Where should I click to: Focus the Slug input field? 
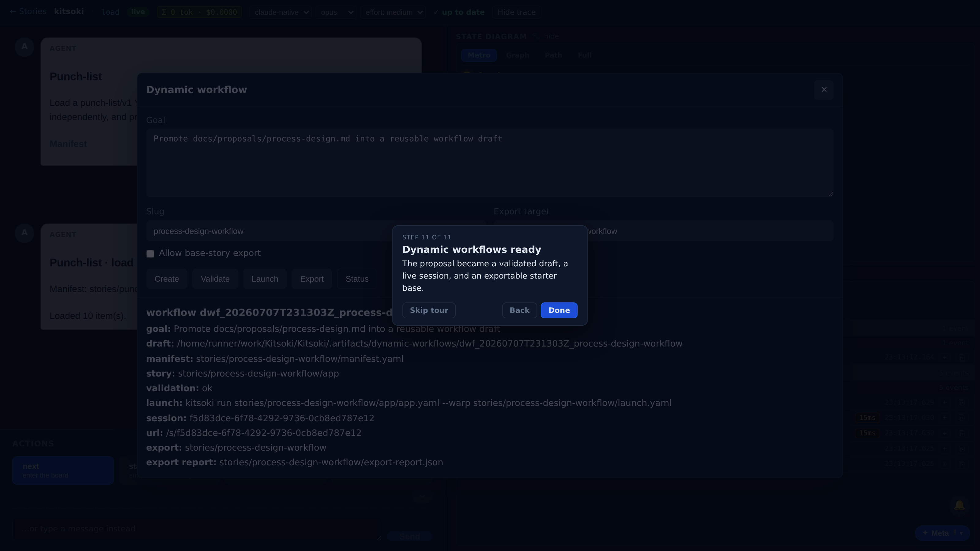click(x=316, y=231)
